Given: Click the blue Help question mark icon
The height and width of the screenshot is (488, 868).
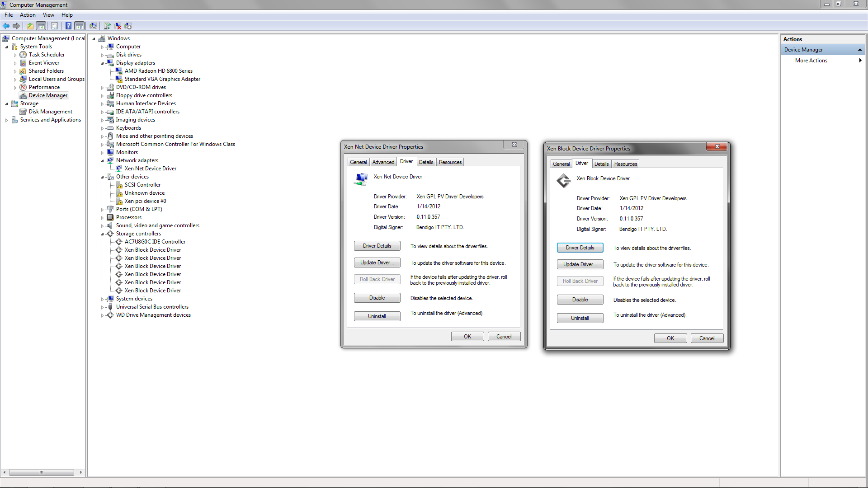Looking at the screenshot, I should pos(68,26).
